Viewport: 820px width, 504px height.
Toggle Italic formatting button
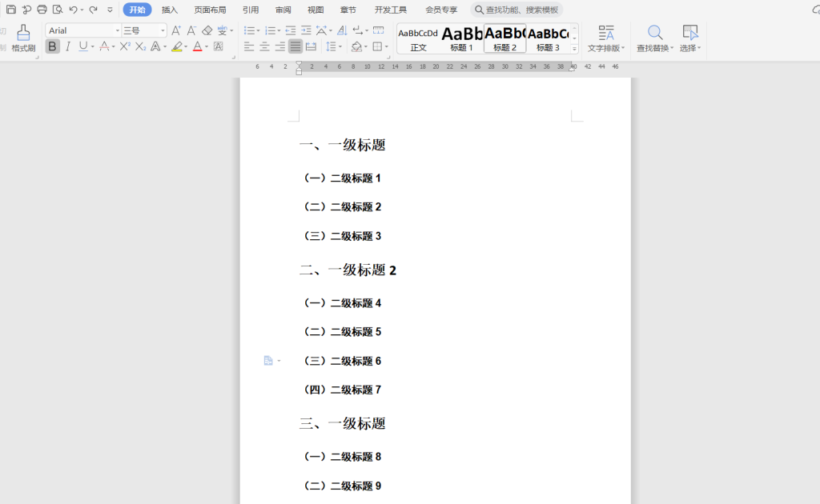68,47
